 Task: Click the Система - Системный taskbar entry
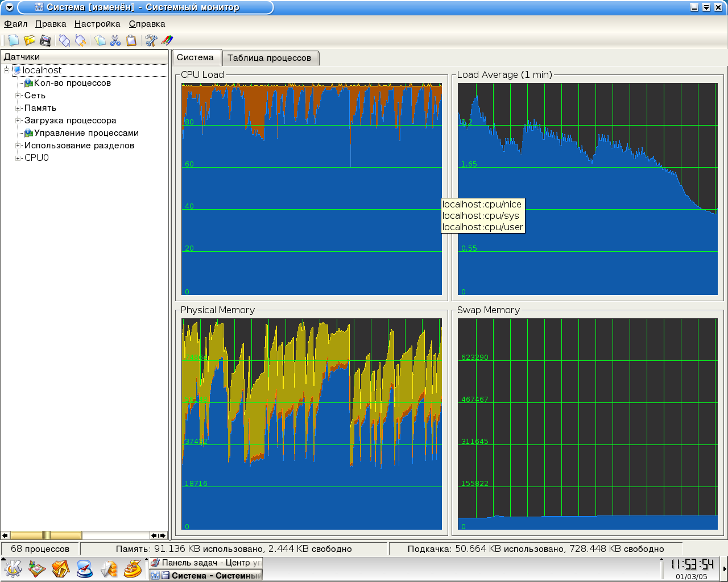(205, 575)
